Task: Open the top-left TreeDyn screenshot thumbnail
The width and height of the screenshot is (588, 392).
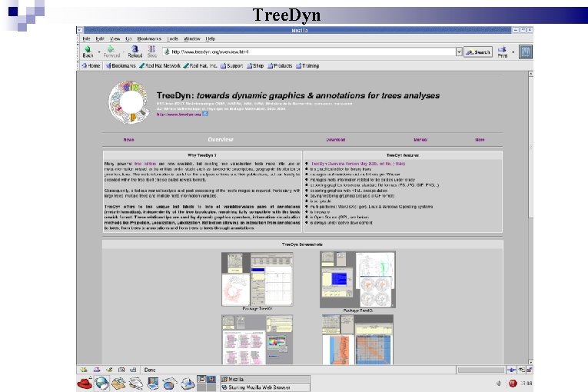Action: coord(257,279)
